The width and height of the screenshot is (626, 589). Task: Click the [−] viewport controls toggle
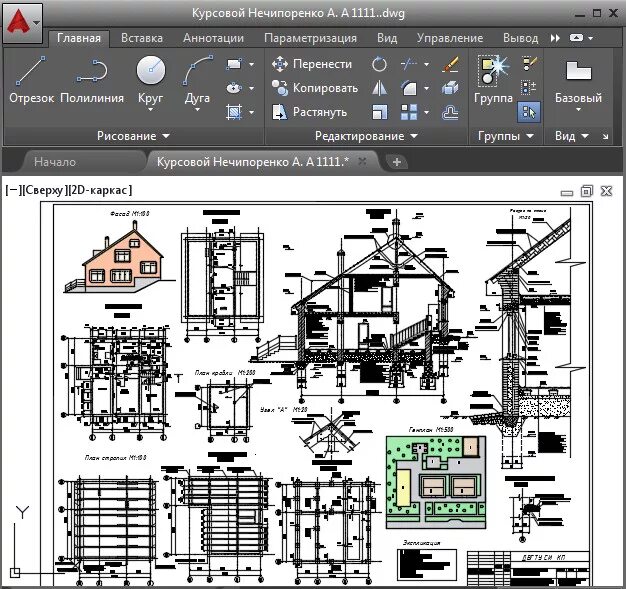tap(13, 190)
